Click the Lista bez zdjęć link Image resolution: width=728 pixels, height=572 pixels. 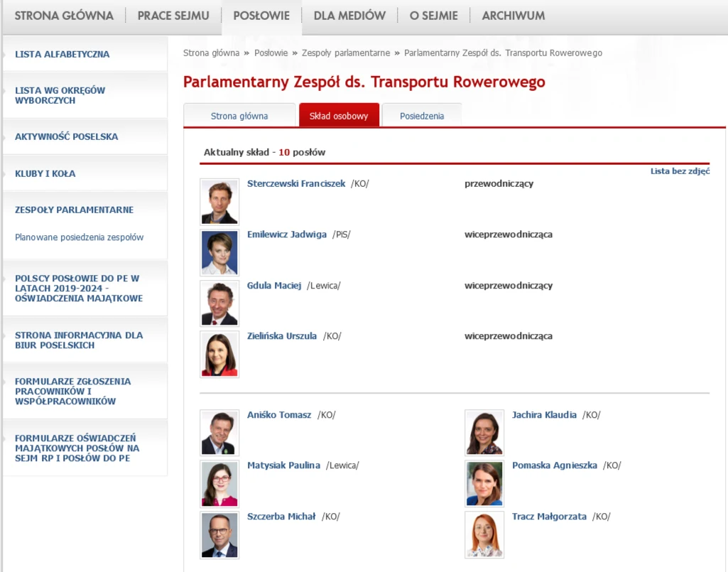[x=680, y=171]
